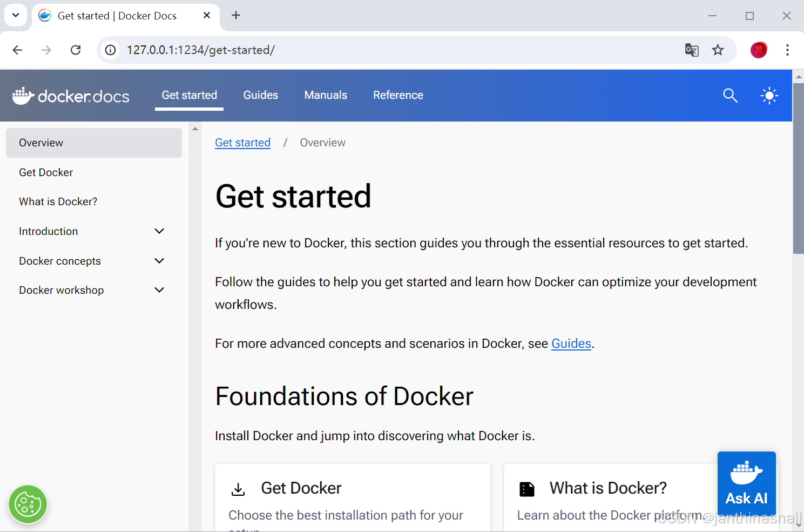Expand the Docker concepts sidebar section
Image resolution: width=804 pixels, height=532 pixels.
pyautogui.click(x=159, y=261)
